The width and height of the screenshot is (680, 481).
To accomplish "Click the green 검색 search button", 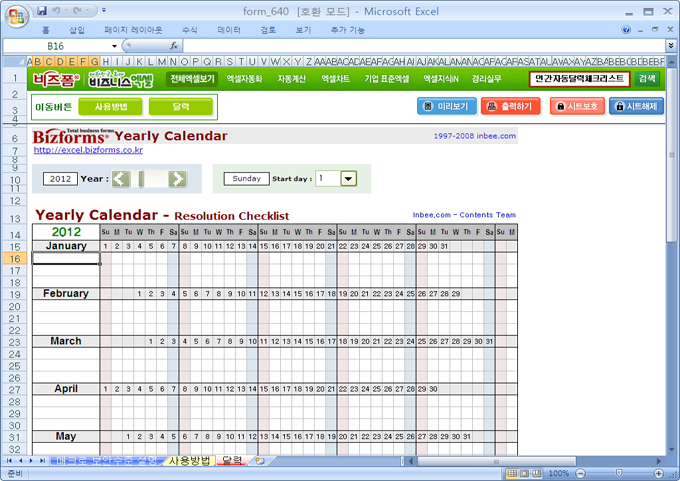I will tap(647, 79).
